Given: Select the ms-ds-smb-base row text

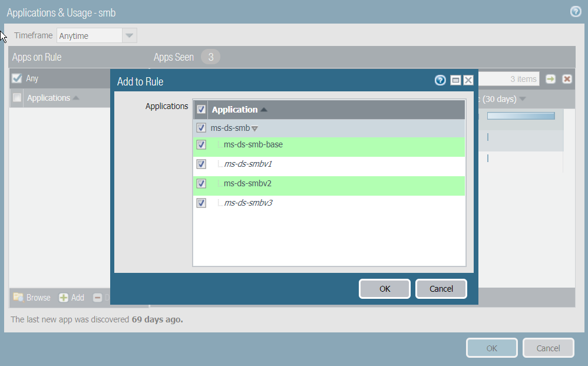Looking at the screenshot, I should click(253, 144).
